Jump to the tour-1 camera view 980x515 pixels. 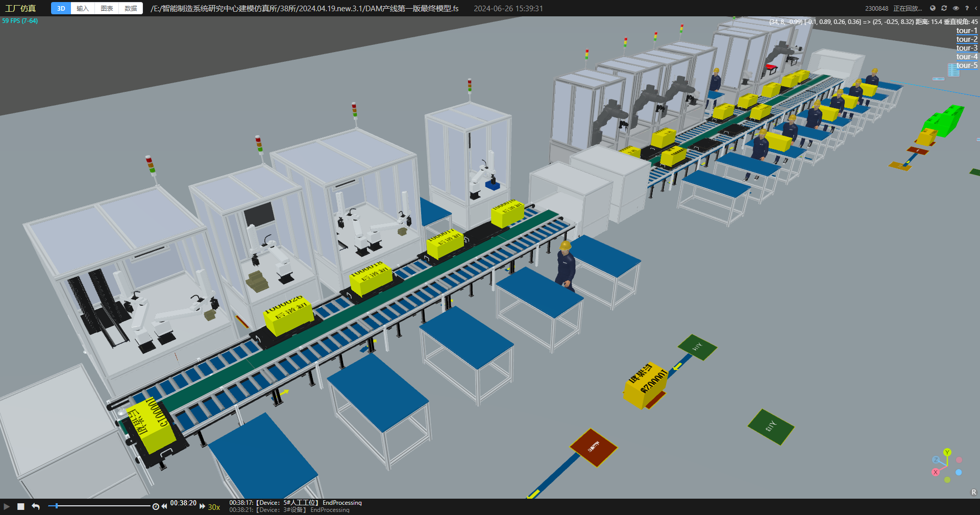coord(967,31)
